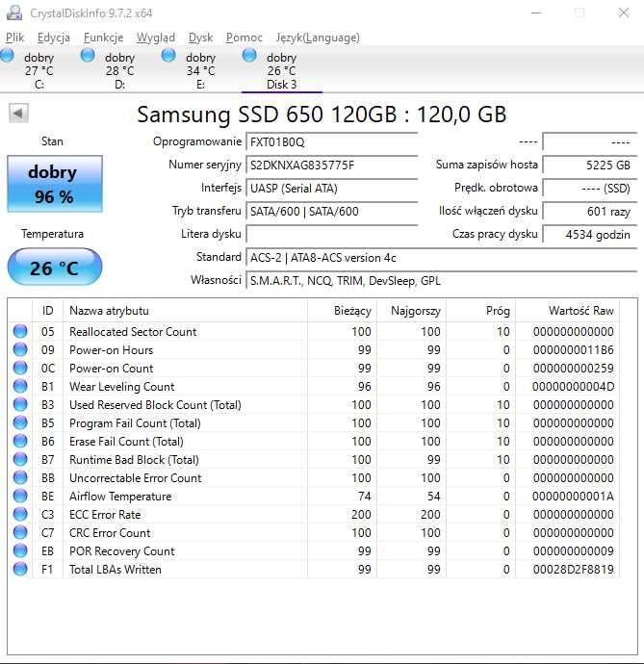
Task: Click status orb of Erase Fail Count
Action: [x=20, y=441]
